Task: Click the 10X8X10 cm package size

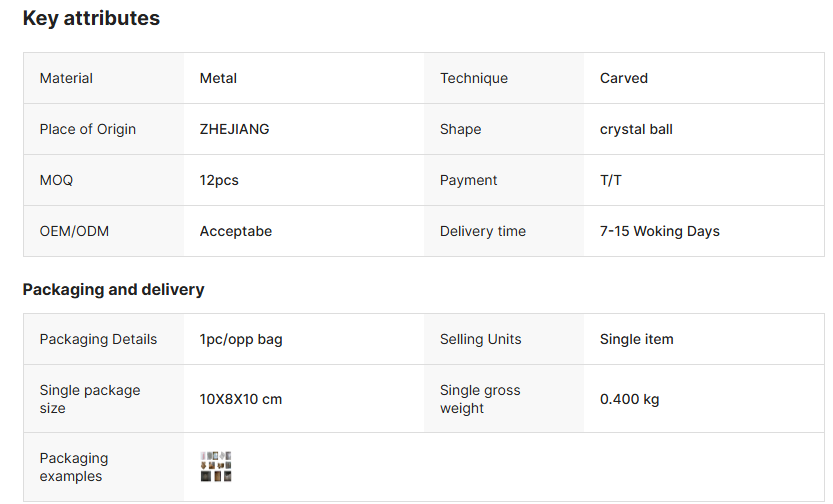Action: click(241, 399)
